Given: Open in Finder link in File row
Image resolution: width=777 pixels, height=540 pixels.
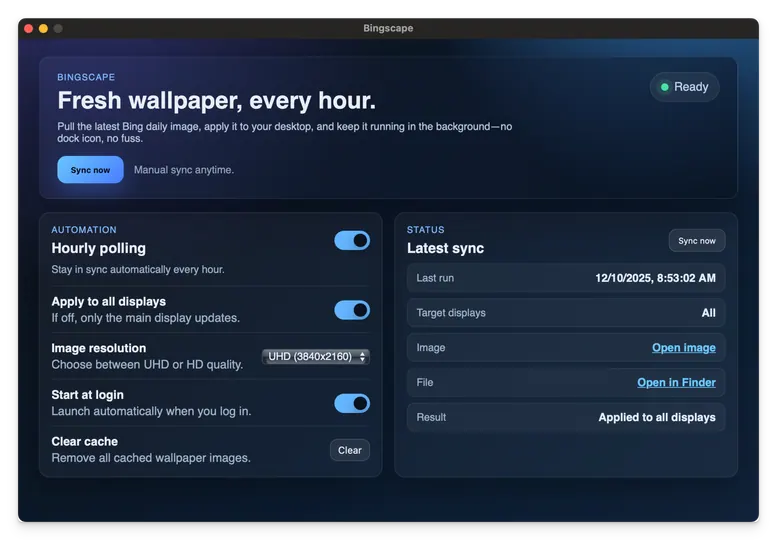Looking at the screenshot, I should coord(676,382).
